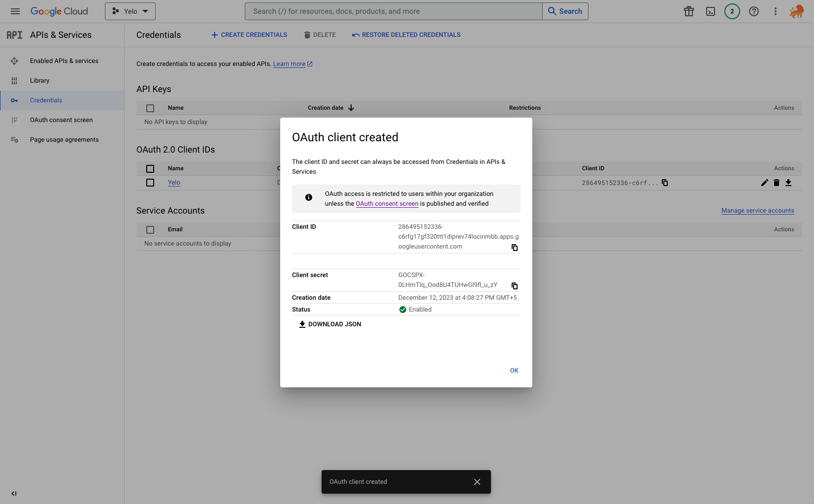Open Page usage agreements
This screenshot has height=504, width=814.
click(x=65, y=140)
